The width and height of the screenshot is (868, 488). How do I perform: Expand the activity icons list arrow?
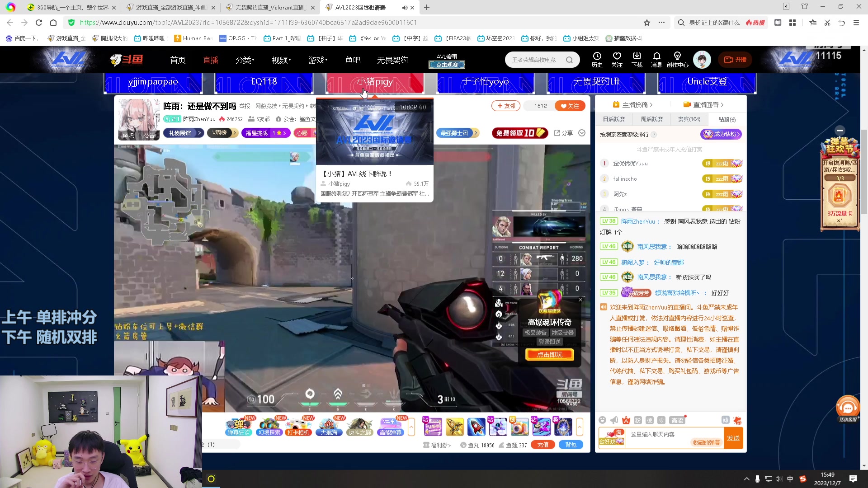click(411, 427)
